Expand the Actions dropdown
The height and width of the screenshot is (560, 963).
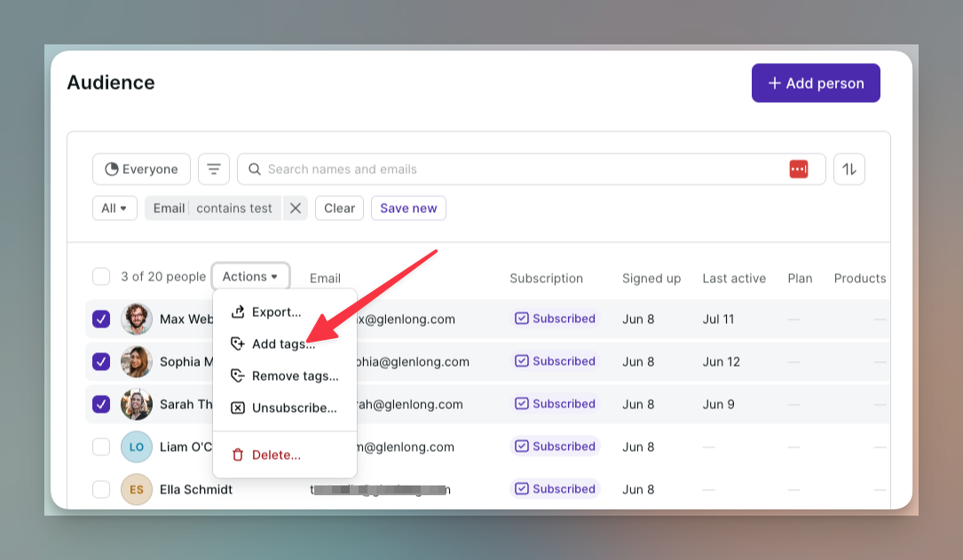click(250, 277)
